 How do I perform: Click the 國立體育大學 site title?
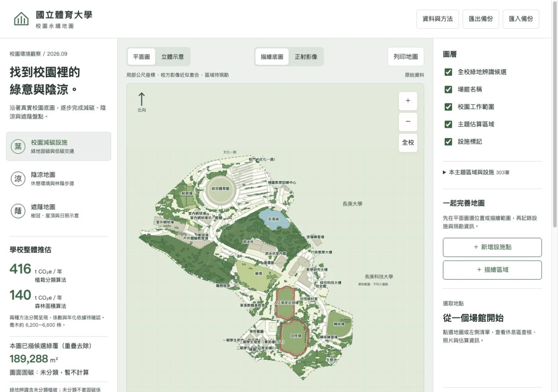[x=64, y=15]
